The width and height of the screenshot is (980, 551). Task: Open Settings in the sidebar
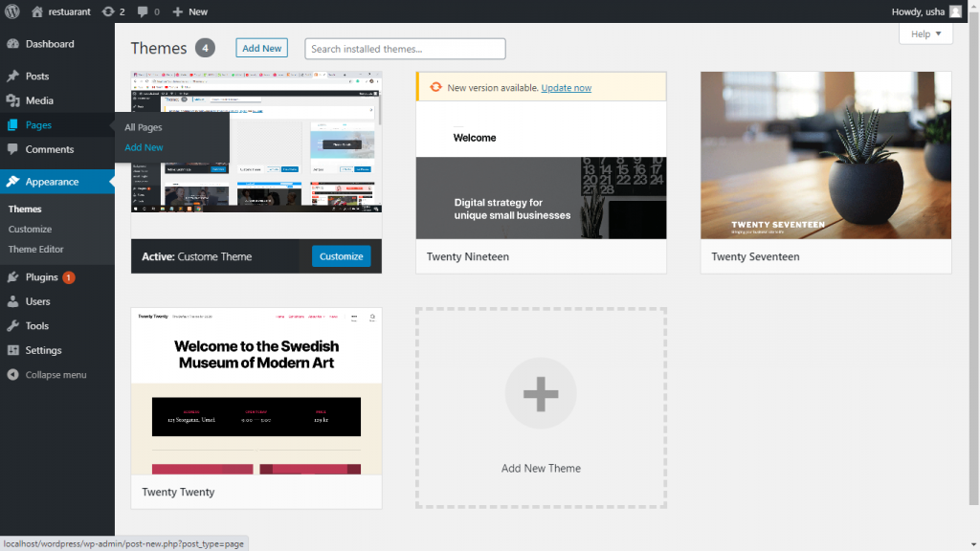tap(43, 350)
